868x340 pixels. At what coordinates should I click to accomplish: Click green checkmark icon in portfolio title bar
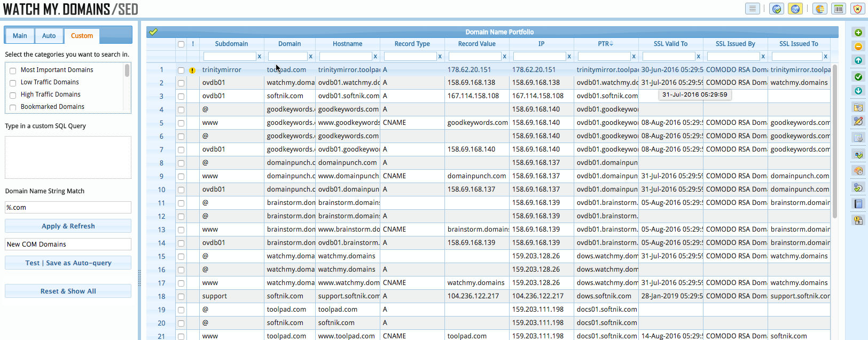pyautogui.click(x=153, y=32)
